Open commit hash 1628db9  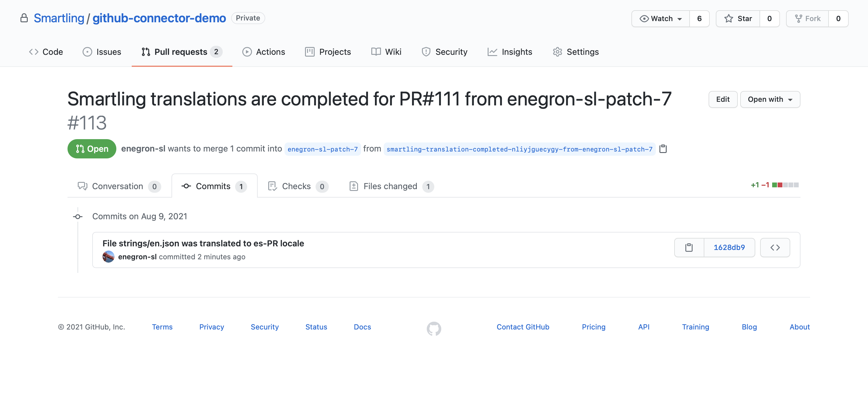coord(729,247)
